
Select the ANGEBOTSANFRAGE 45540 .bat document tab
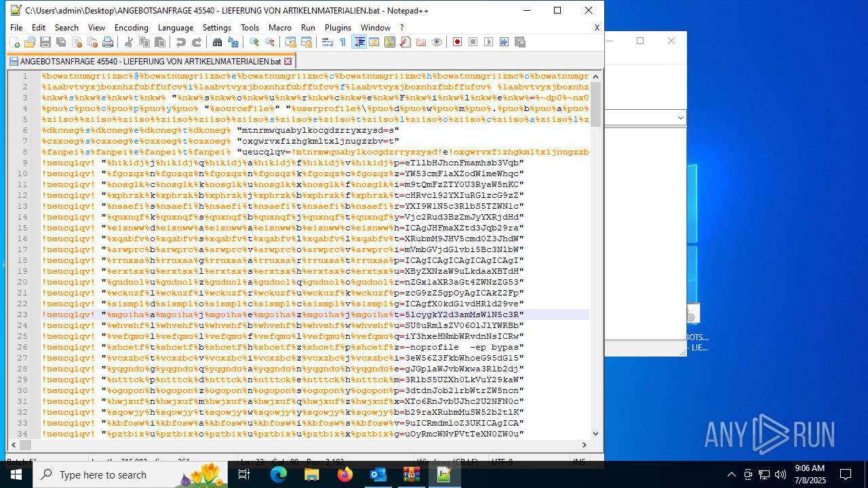[x=151, y=61]
